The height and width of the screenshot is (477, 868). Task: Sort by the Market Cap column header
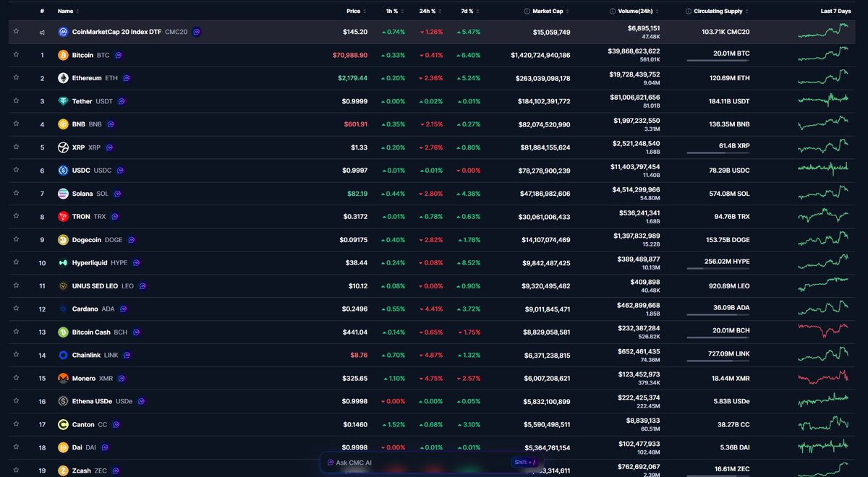[x=547, y=12]
